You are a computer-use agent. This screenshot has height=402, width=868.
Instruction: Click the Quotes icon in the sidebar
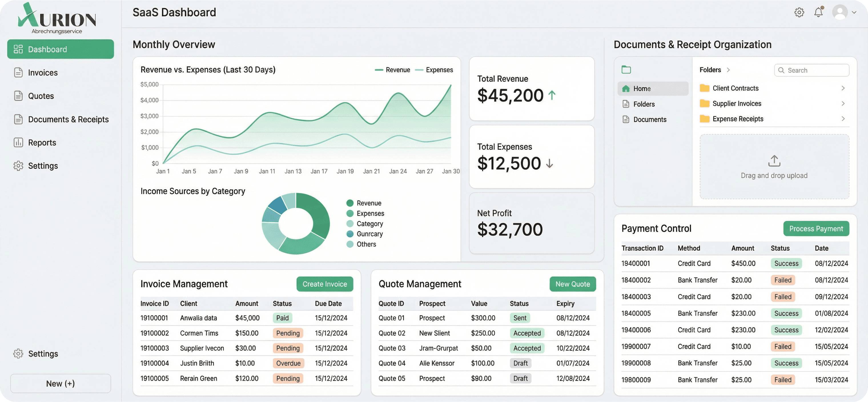[x=18, y=96]
